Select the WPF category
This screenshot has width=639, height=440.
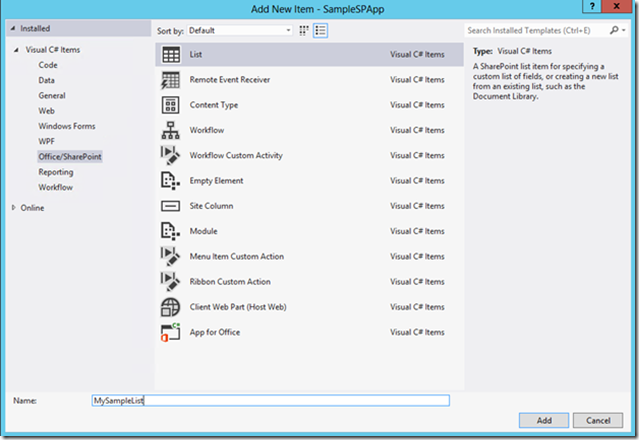46,141
